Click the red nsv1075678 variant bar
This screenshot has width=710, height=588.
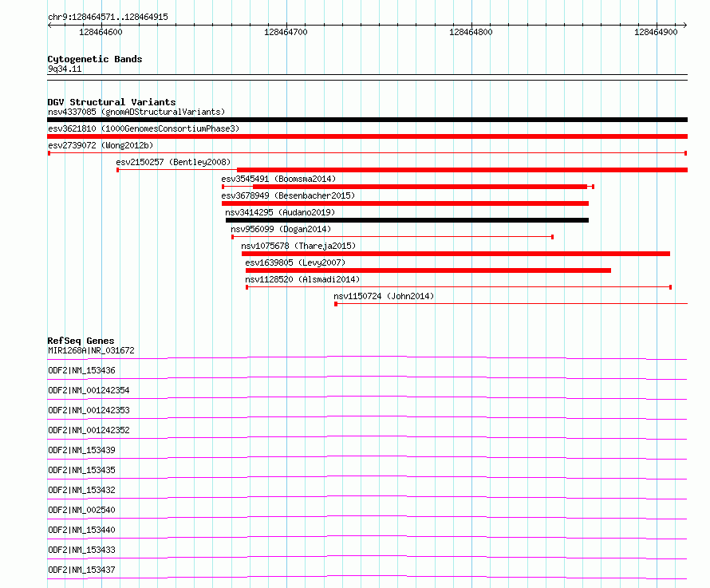tap(456, 254)
